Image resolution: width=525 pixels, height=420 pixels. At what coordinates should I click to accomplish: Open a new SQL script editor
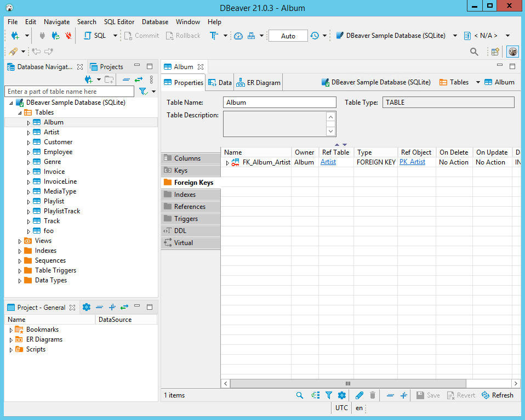(95, 36)
